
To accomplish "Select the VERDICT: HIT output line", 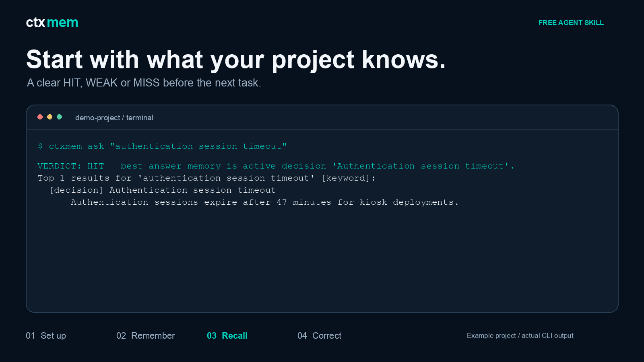I will pos(276,166).
